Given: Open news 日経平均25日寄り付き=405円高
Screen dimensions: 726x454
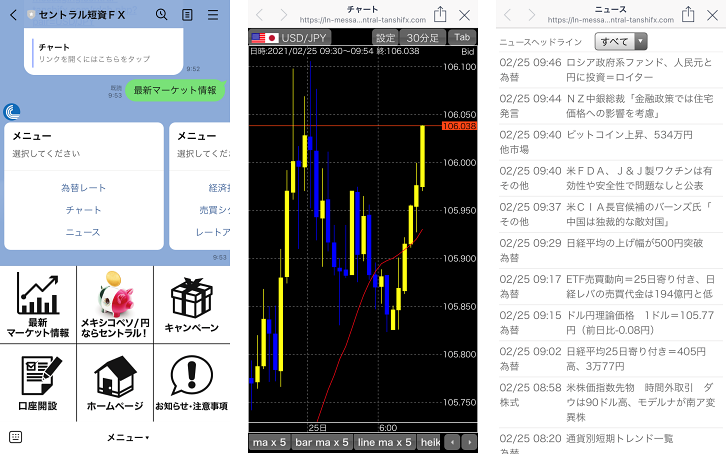Looking at the screenshot, I should point(611,359).
